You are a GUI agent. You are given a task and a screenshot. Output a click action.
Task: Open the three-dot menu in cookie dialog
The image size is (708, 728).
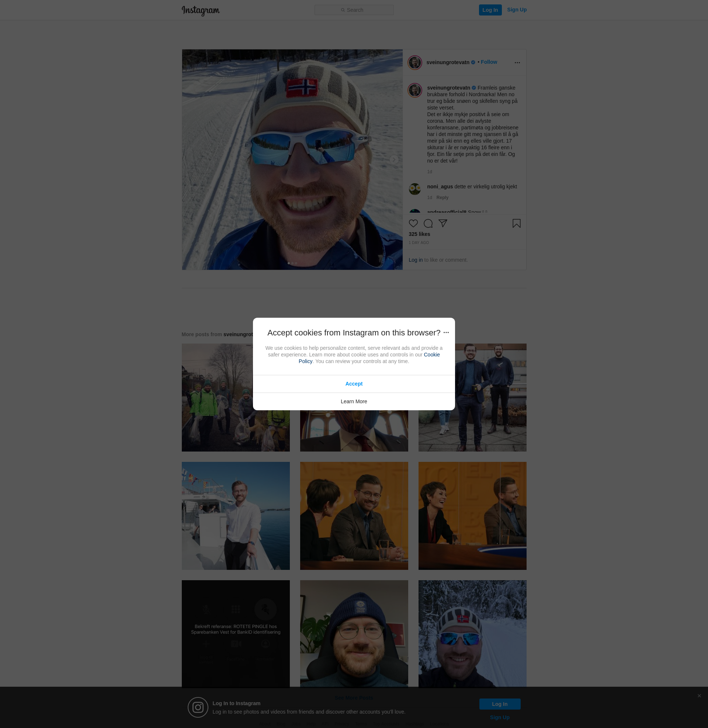coord(446,332)
